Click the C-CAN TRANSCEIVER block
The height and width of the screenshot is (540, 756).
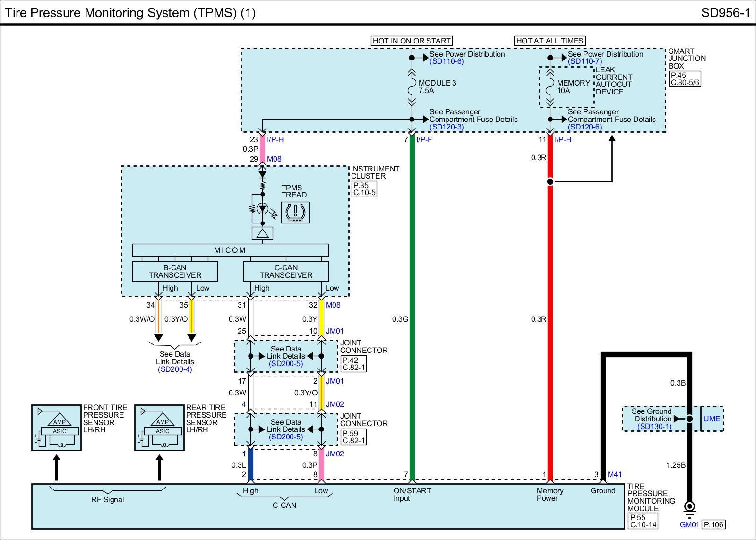point(286,271)
